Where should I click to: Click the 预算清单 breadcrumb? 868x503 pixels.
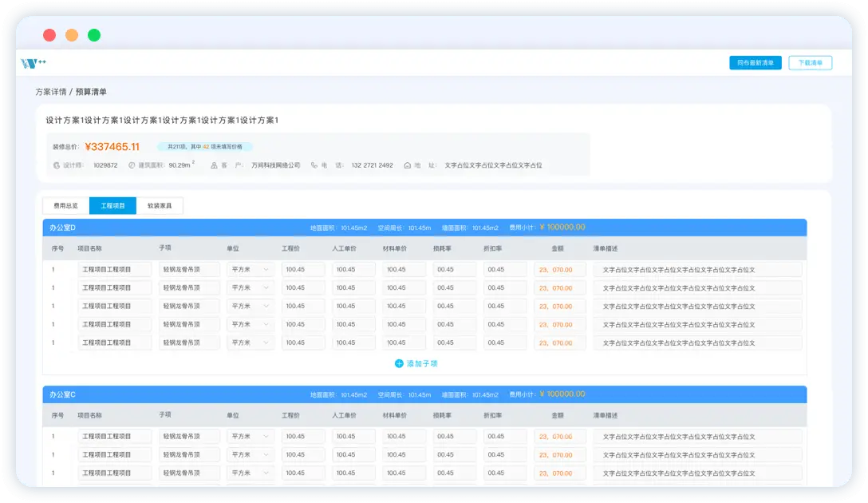(x=91, y=92)
